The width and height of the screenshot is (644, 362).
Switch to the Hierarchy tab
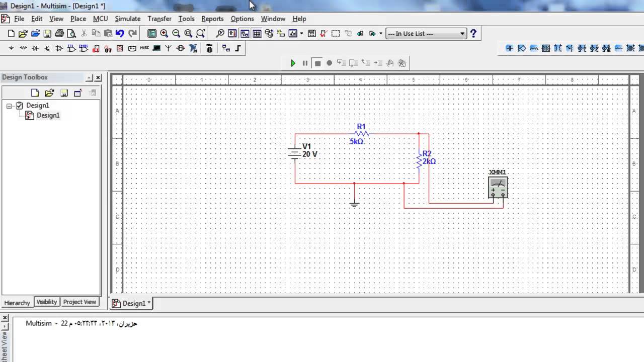click(x=17, y=303)
